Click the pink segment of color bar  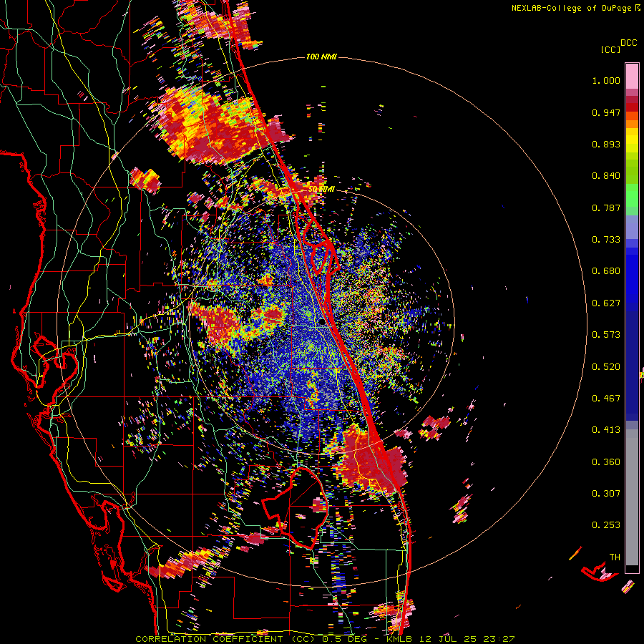(x=632, y=76)
